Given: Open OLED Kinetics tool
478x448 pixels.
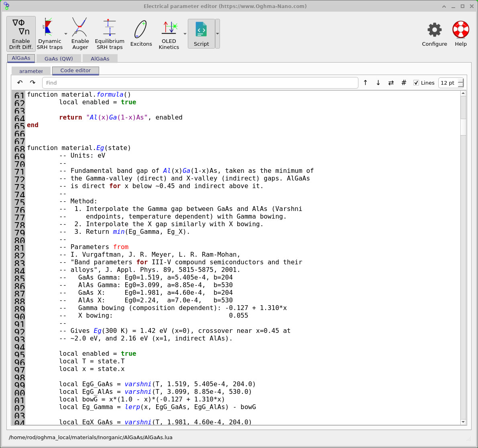Looking at the screenshot, I should click(x=169, y=34).
